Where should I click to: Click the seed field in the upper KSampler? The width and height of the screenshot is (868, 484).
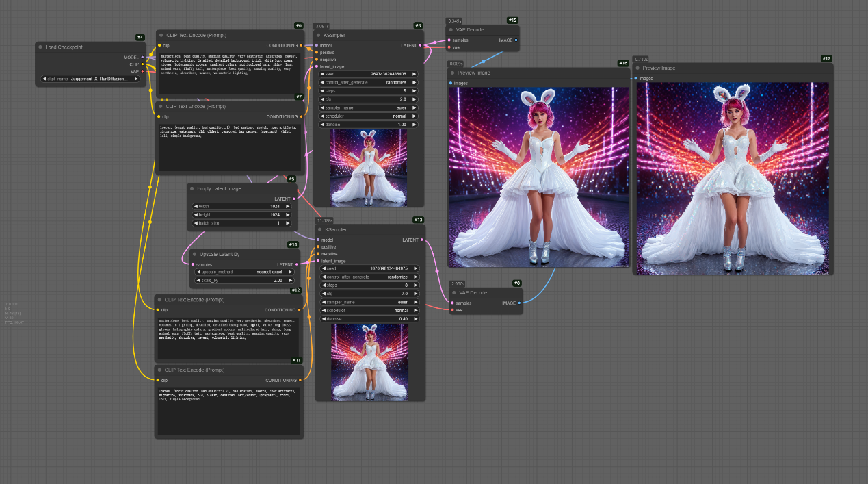pyautogui.click(x=369, y=74)
